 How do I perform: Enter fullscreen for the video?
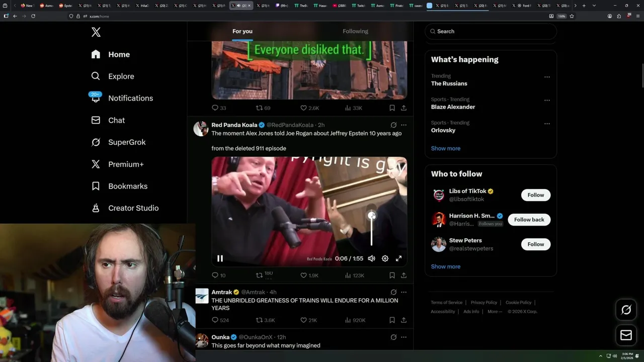pos(398,258)
